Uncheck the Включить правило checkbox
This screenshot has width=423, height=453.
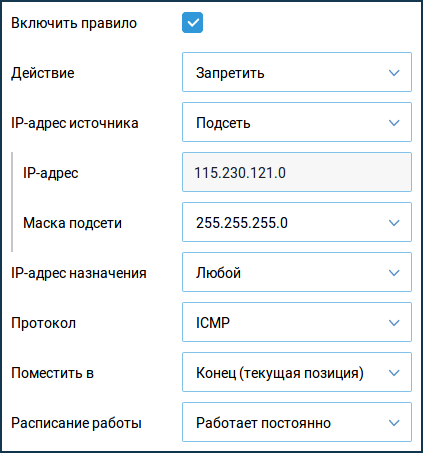pyautogui.click(x=192, y=23)
